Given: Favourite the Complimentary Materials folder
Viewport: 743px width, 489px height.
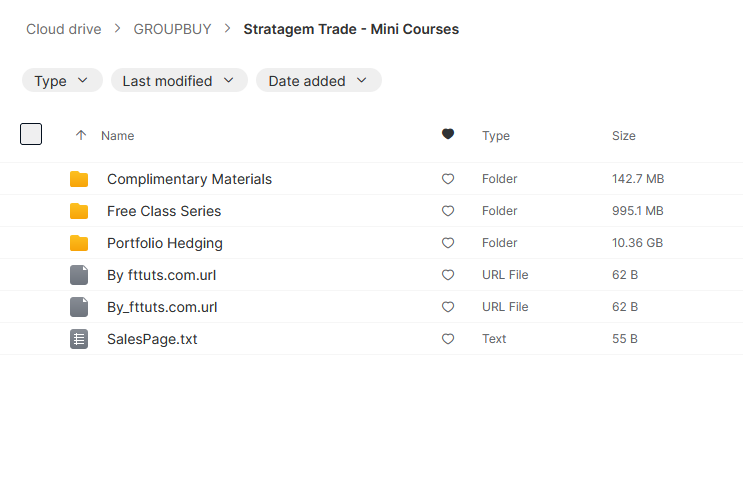Looking at the screenshot, I should (448, 179).
